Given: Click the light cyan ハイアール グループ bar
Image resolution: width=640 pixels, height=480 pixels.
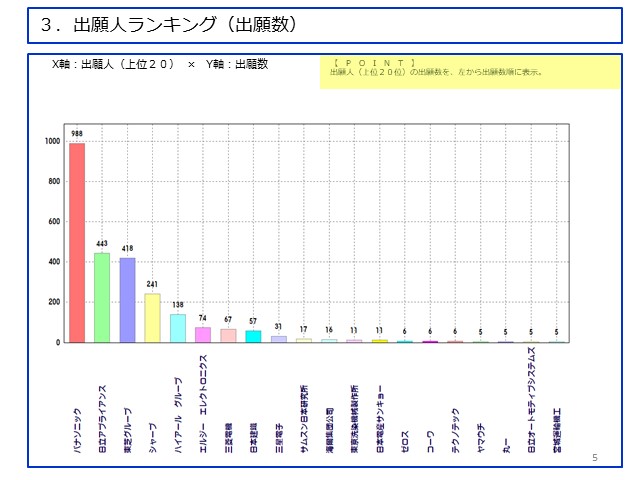Looking at the screenshot, I should point(178,328).
